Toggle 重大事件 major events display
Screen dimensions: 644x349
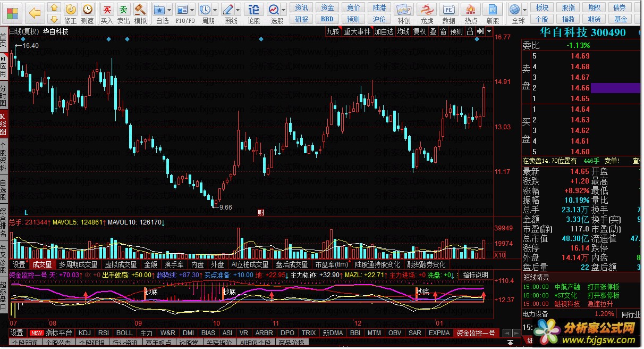pyautogui.click(x=357, y=31)
